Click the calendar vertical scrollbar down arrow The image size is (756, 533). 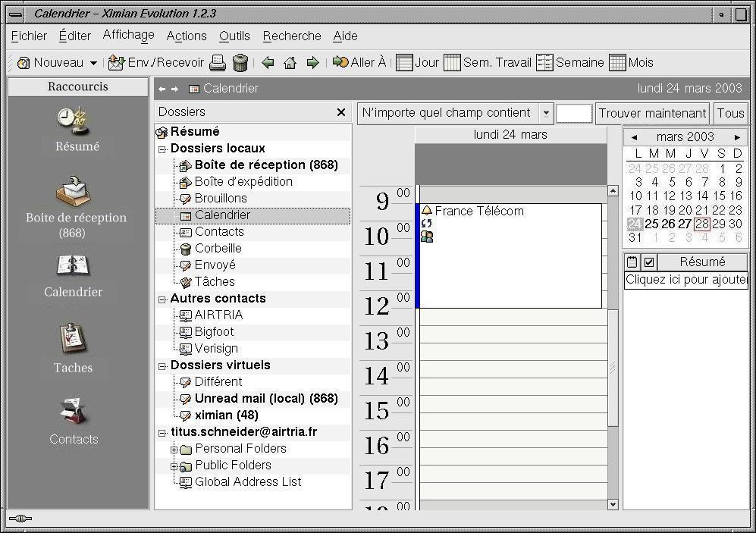tap(613, 504)
